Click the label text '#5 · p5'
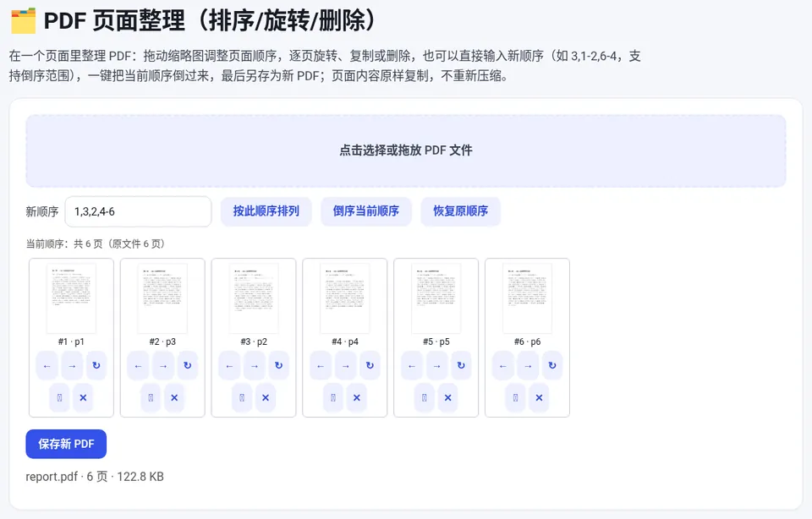Image resolution: width=812 pixels, height=519 pixels. (436, 341)
